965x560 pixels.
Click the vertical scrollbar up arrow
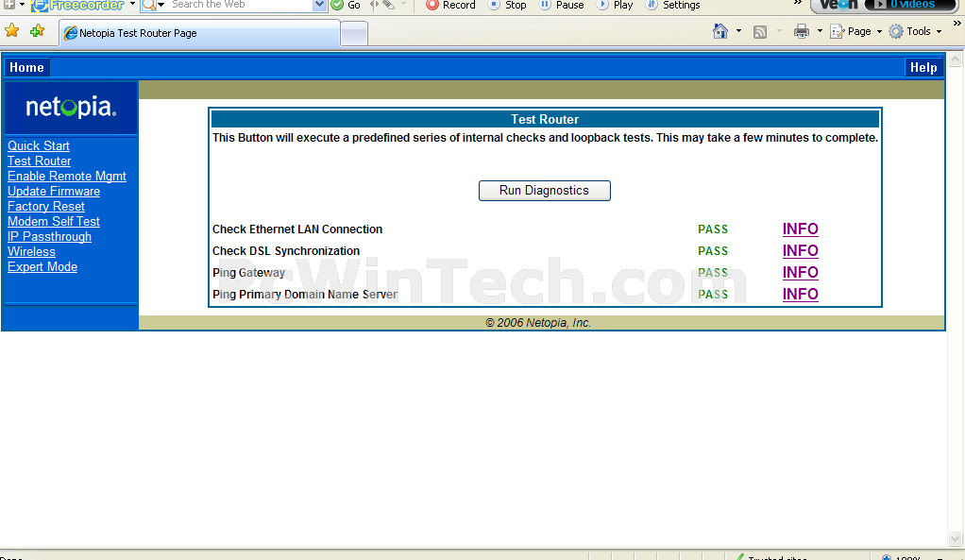click(x=955, y=59)
